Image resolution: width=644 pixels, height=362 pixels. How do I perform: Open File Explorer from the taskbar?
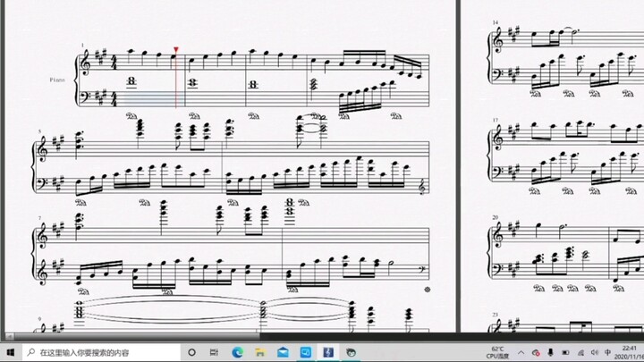tap(260, 352)
